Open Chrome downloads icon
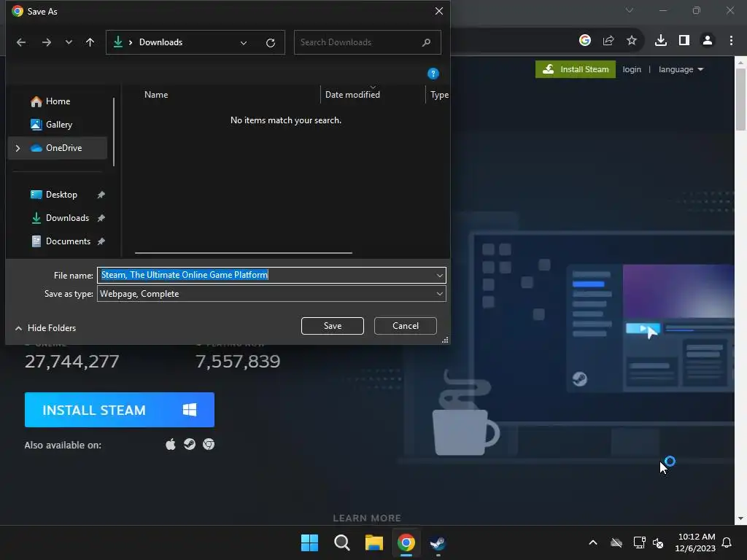This screenshot has height=560, width=747. (x=661, y=41)
